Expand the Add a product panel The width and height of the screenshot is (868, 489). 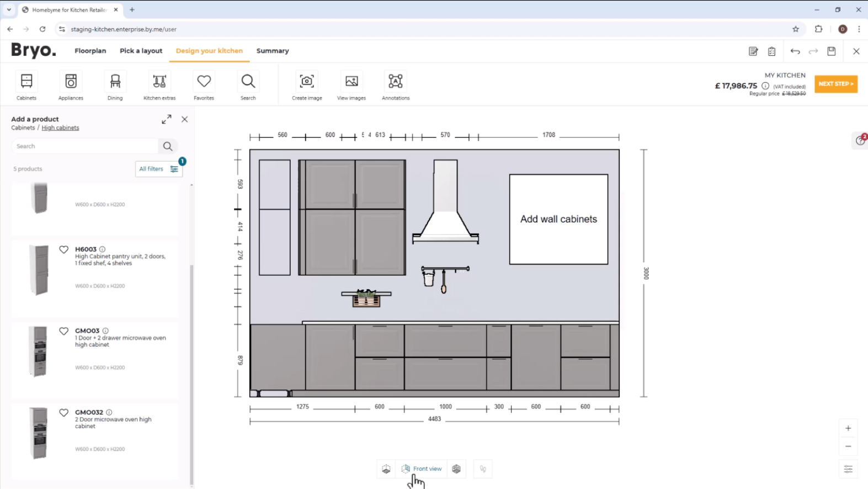pyautogui.click(x=167, y=119)
